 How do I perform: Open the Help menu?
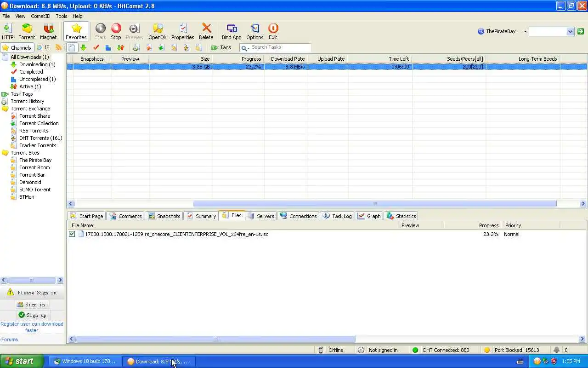tap(77, 16)
